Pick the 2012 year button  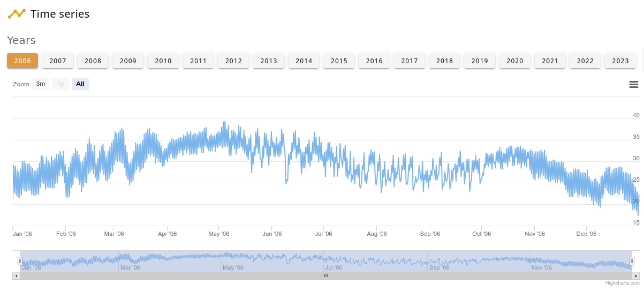point(233,61)
